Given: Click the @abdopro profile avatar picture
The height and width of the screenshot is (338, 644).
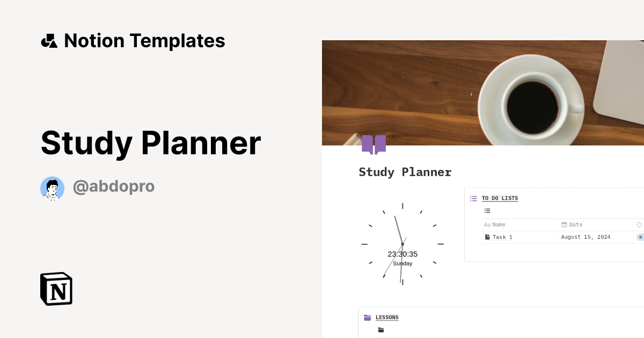Looking at the screenshot, I should (52, 188).
